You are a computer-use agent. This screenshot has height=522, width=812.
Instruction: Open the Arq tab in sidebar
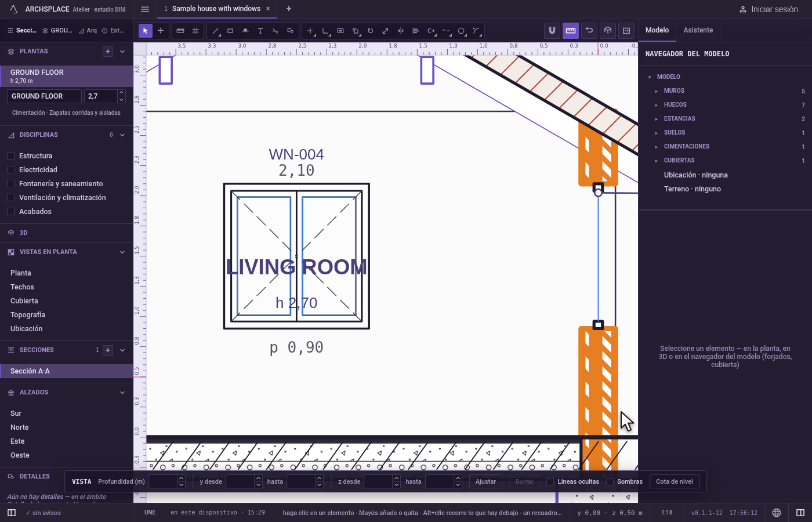[88, 31]
